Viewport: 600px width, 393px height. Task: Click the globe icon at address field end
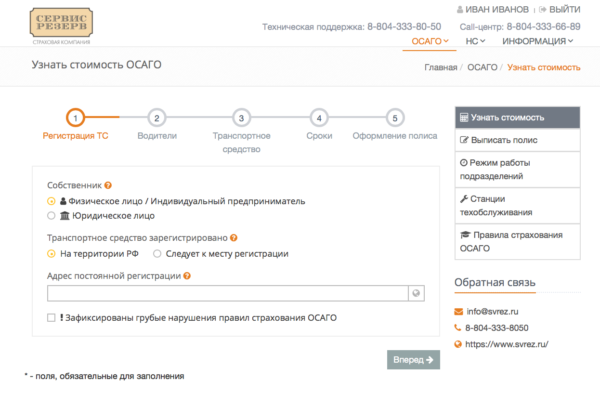(x=416, y=293)
